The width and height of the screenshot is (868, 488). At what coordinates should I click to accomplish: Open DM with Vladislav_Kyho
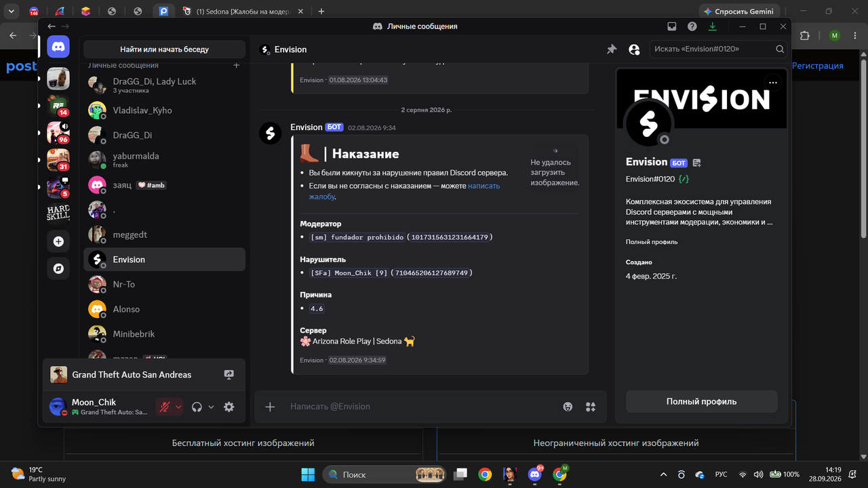(x=164, y=110)
